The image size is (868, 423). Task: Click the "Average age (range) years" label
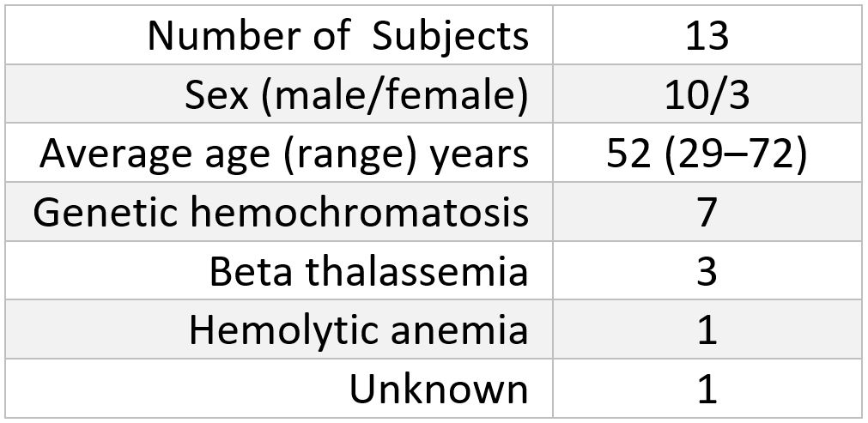pyautogui.click(x=284, y=154)
